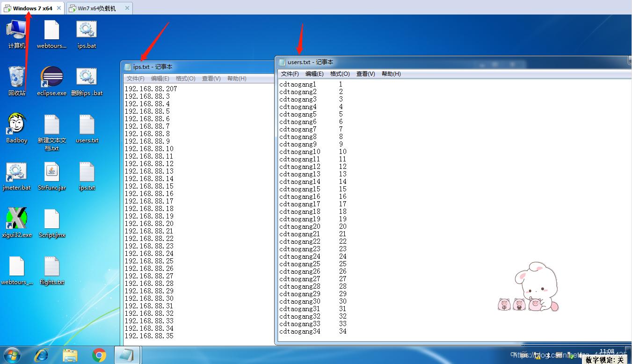Viewport: 632px width, 364px height.
Task: Click line 192.168.88.3 in ips.txt
Action: (x=147, y=96)
